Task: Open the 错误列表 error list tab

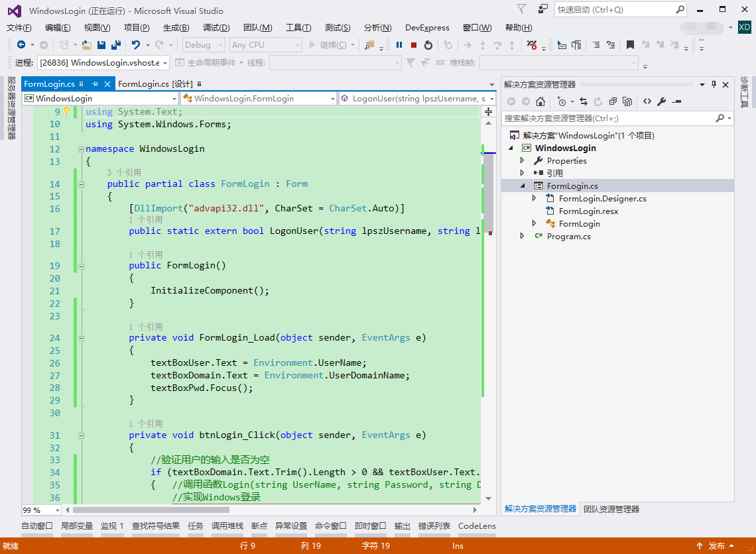Action: pos(434,526)
